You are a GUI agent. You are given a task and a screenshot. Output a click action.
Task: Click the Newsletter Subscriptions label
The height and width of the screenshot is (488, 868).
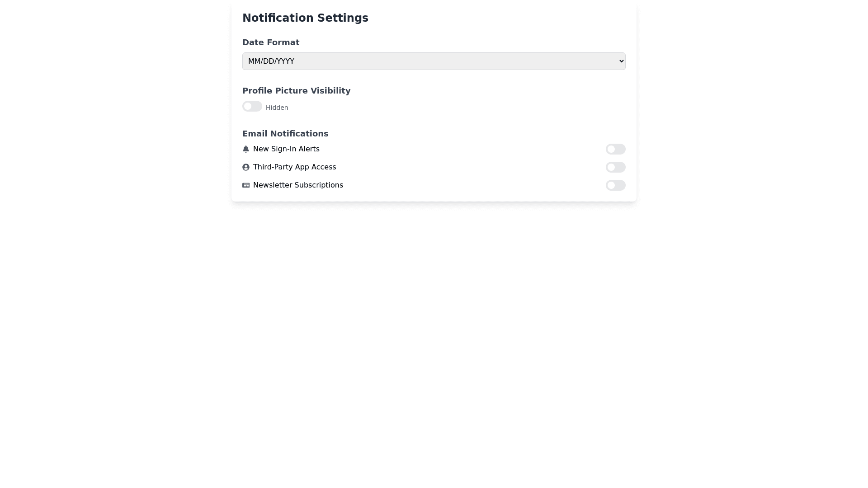[x=298, y=185]
